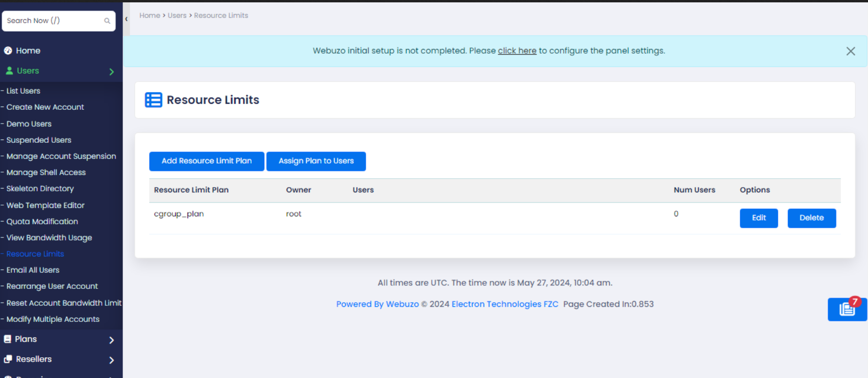Open the news notifications widget with badge
Image resolution: width=868 pixels, height=378 pixels.
pyautogui.click(x=847, y=309)
